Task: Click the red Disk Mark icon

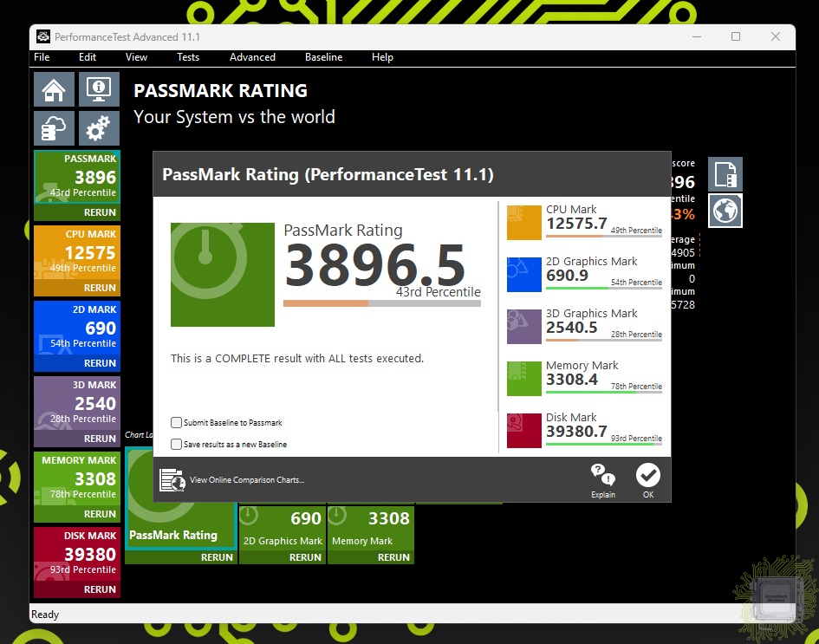Action: pos(523,431)
